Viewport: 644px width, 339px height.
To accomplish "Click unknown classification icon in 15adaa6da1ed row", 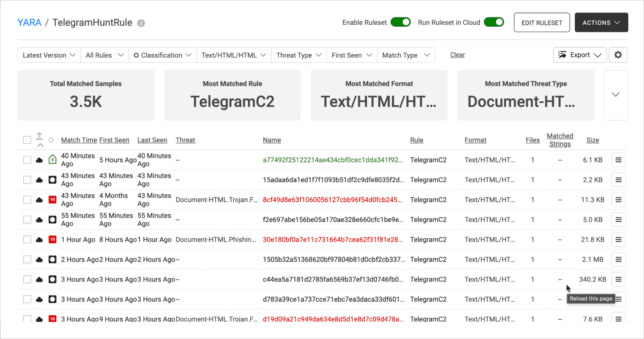I will click(x=52, y=180).
